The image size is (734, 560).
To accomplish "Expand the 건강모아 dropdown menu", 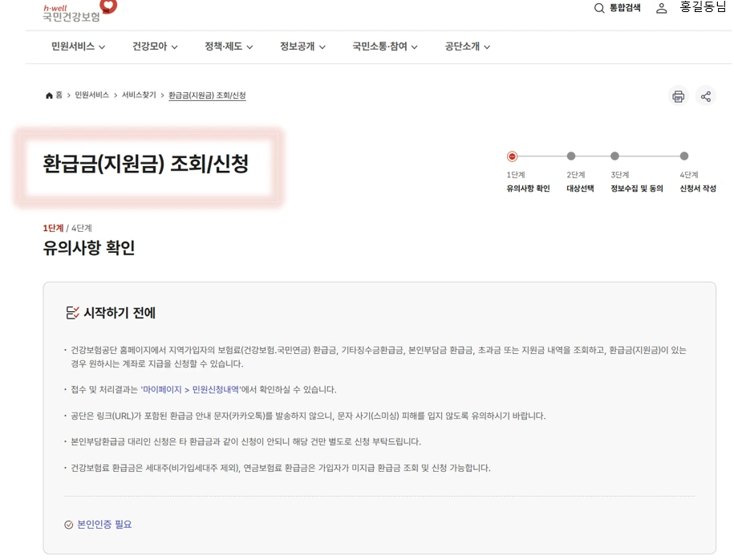I will (x=148, y=47).
